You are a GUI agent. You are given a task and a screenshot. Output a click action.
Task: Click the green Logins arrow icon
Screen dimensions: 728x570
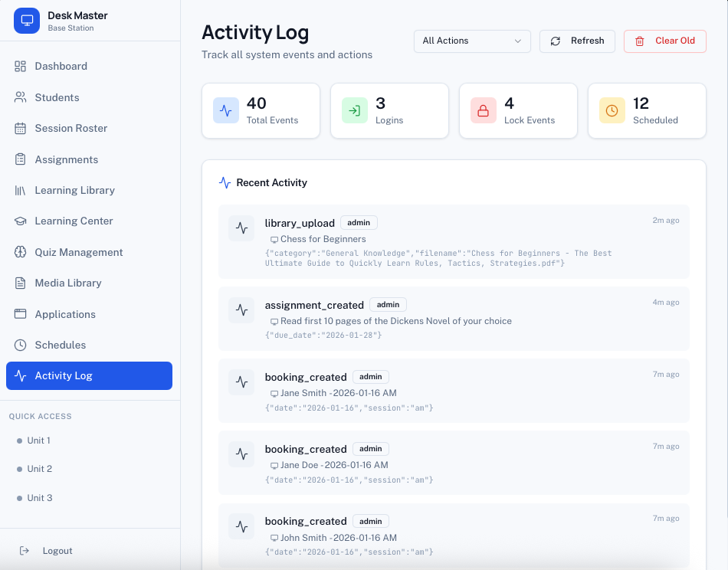tap(354, 111)
